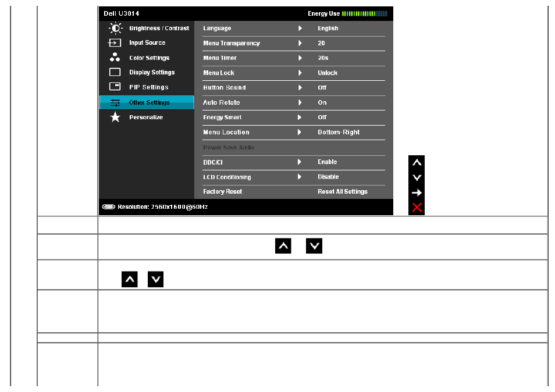Click the up arrow icon in the lower left row
The width and height of the screenshot is (555, 392).
[130, 280]
